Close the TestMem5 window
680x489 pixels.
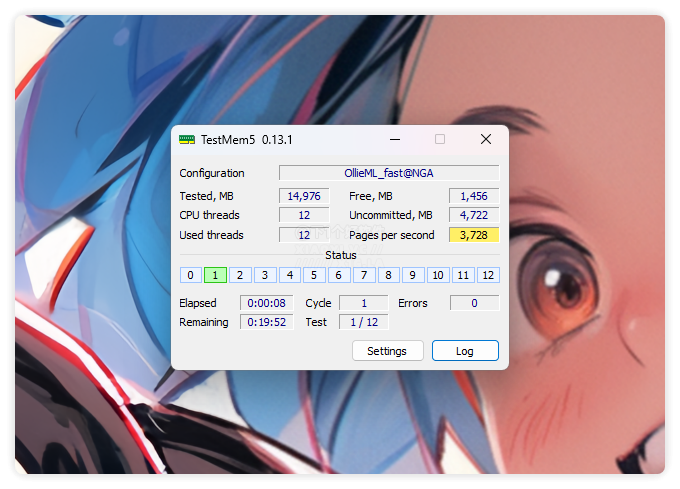point(486,139)
